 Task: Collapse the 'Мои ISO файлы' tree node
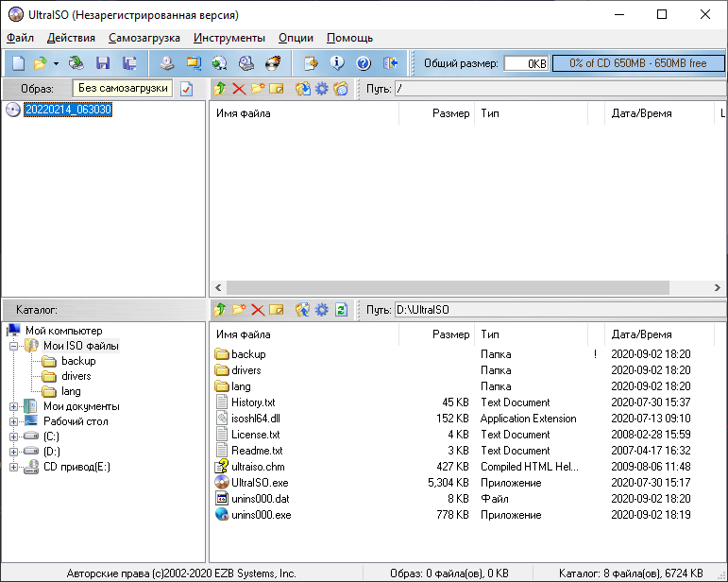point(13,346)
